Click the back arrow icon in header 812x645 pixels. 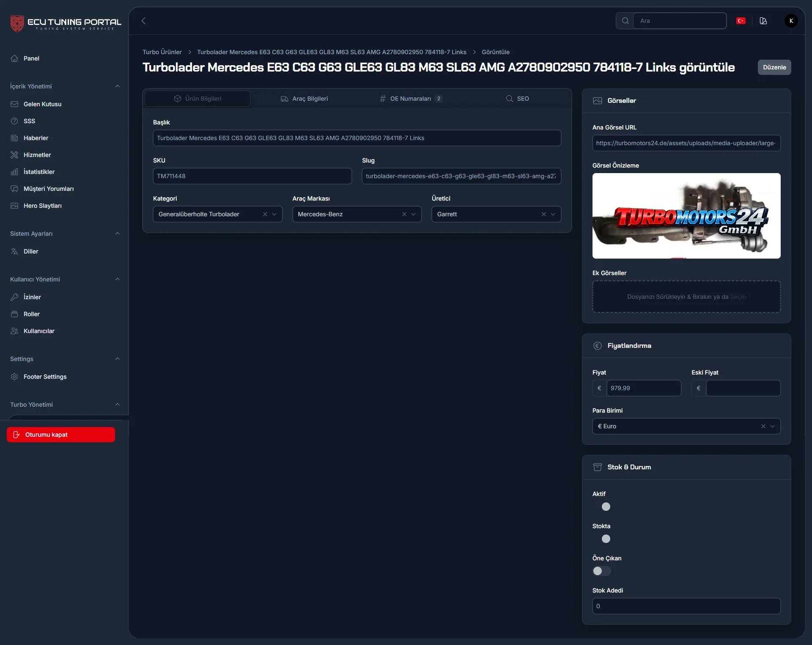pos(143,21)
